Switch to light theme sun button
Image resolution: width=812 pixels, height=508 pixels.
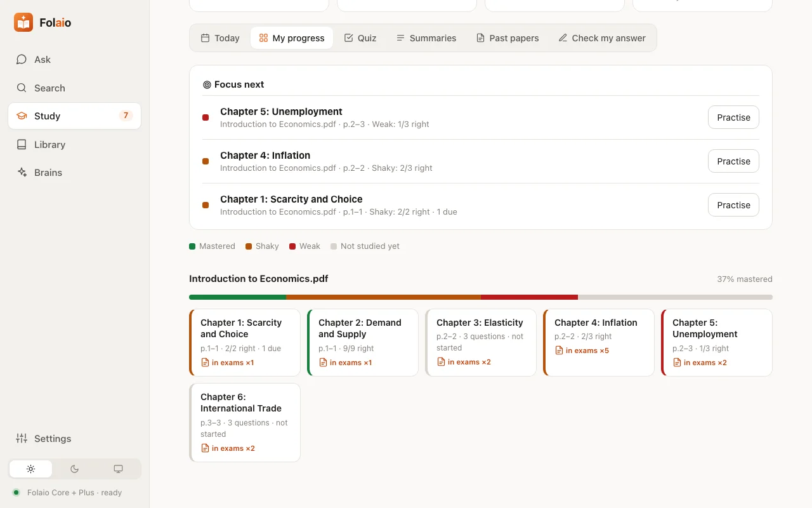click(30, 469)
